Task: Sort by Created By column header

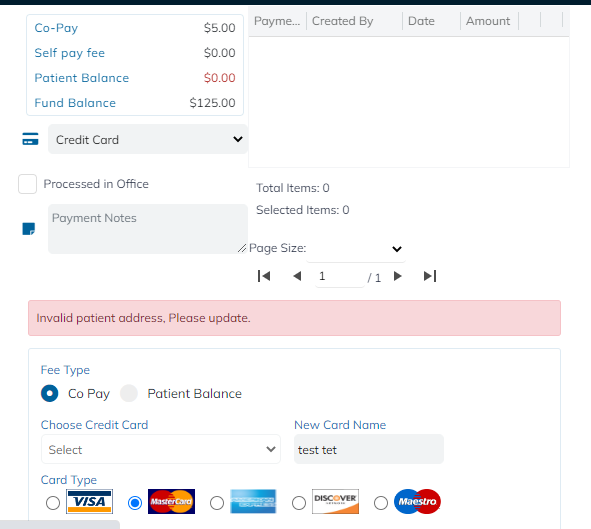Action: [x=343, y=21]
